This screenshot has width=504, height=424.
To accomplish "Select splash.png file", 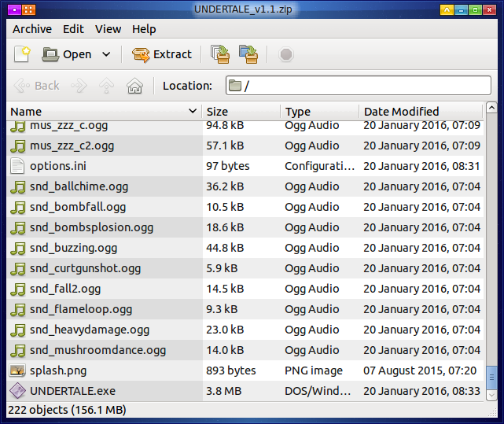I will click(x=245, y=371).
